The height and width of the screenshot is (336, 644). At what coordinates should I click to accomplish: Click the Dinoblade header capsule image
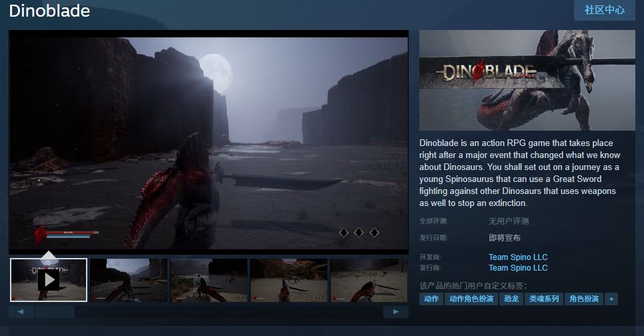tap(527, 80)
